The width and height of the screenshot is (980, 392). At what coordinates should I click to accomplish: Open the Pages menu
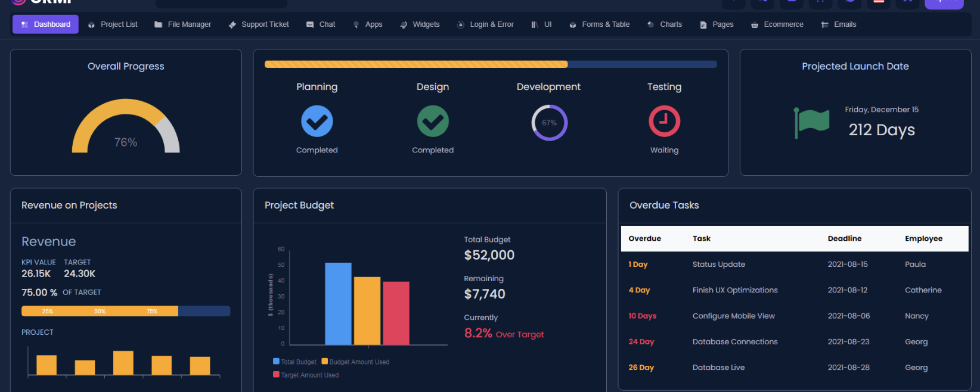717,24
